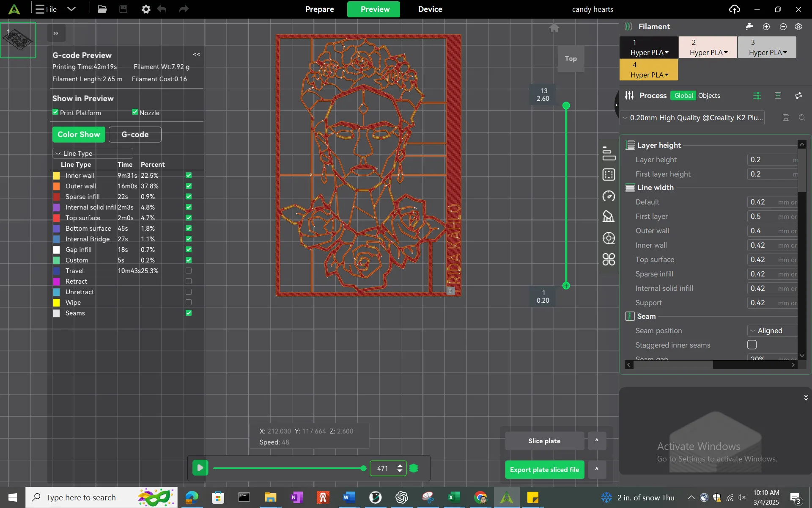812x508 pixels.
Task: Open File Explorer in taskbar
Action: point(270,497)
